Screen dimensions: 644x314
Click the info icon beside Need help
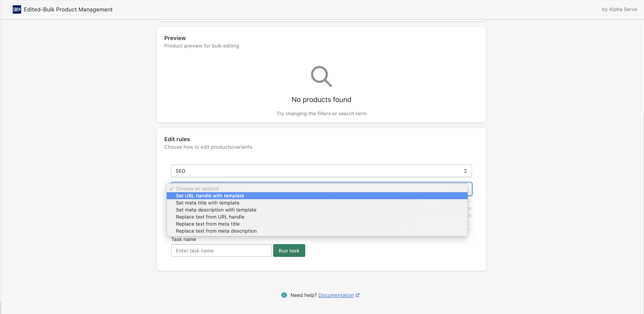point(284,295)
